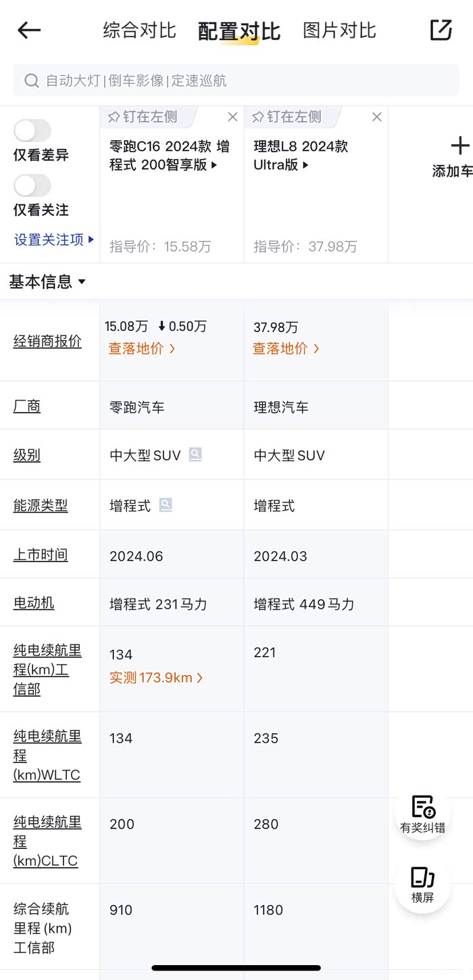Click the back arrow at top left

pos(28,30)
